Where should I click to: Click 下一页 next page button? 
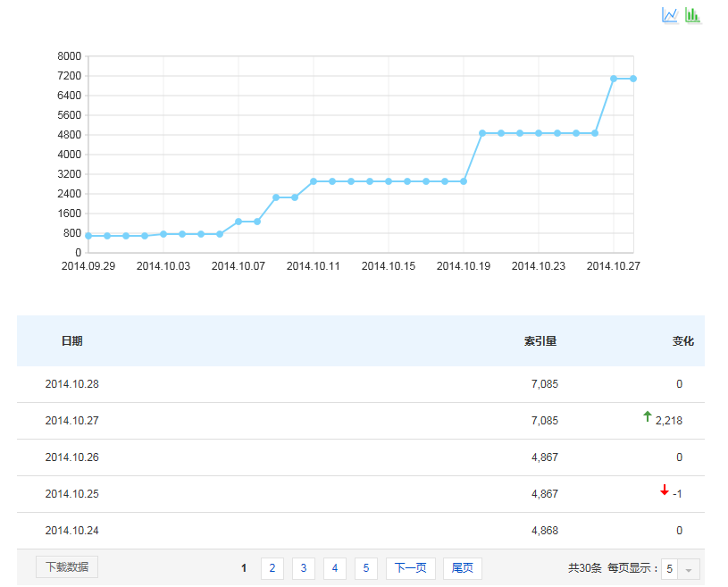[x=410, y=568]
